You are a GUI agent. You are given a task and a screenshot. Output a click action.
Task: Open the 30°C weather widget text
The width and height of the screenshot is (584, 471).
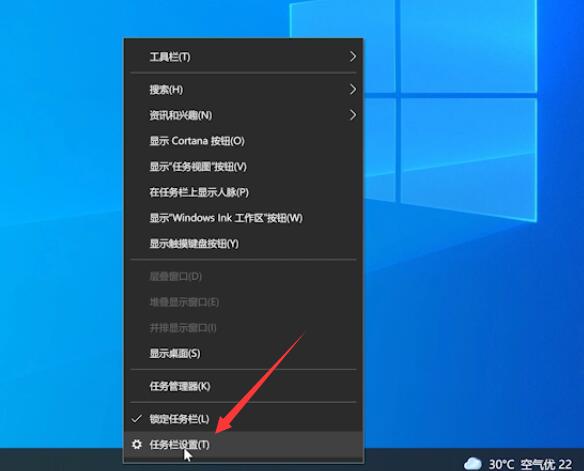coord(501,465)
